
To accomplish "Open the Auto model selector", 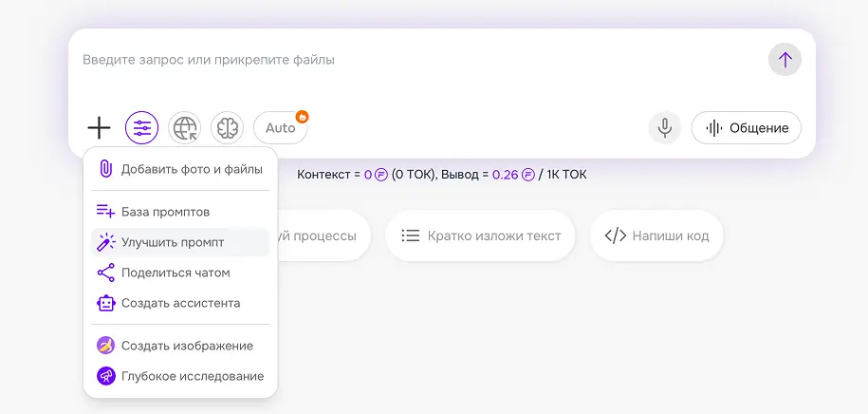I will click(x=280, y=128).
